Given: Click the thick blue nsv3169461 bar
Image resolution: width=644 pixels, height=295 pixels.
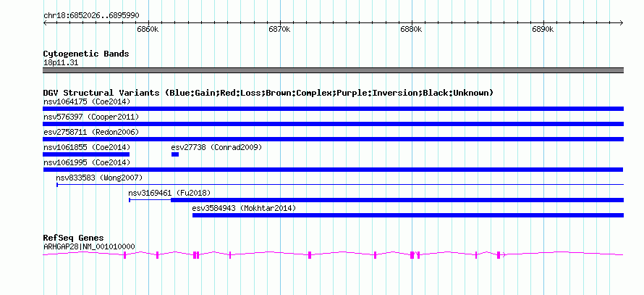Looking at the screenshot, I should (397, 200).
